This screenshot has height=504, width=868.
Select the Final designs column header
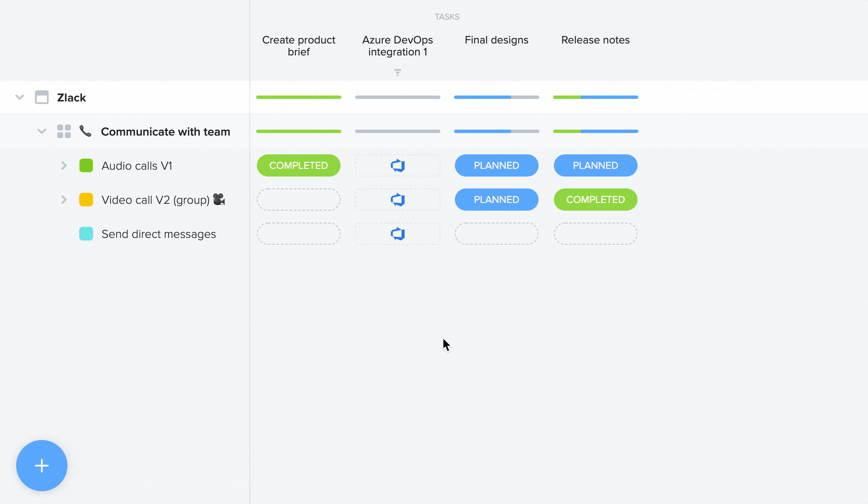(x=496, y=40)
